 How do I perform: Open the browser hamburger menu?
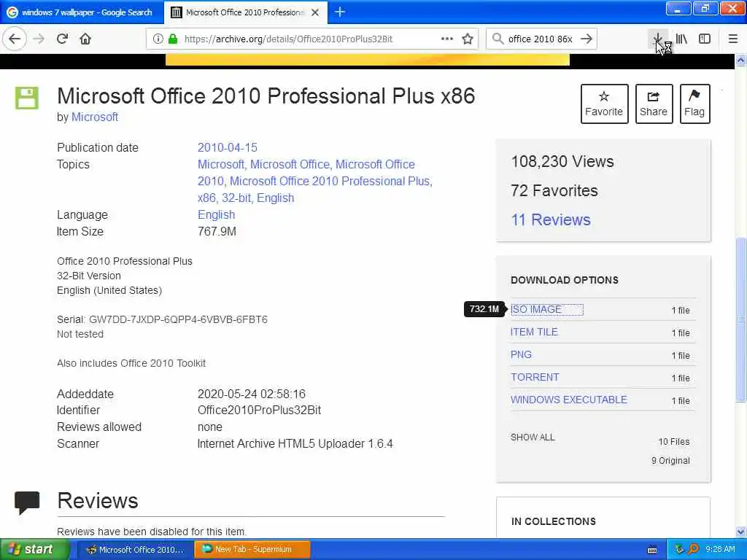[x=733, y=39]
